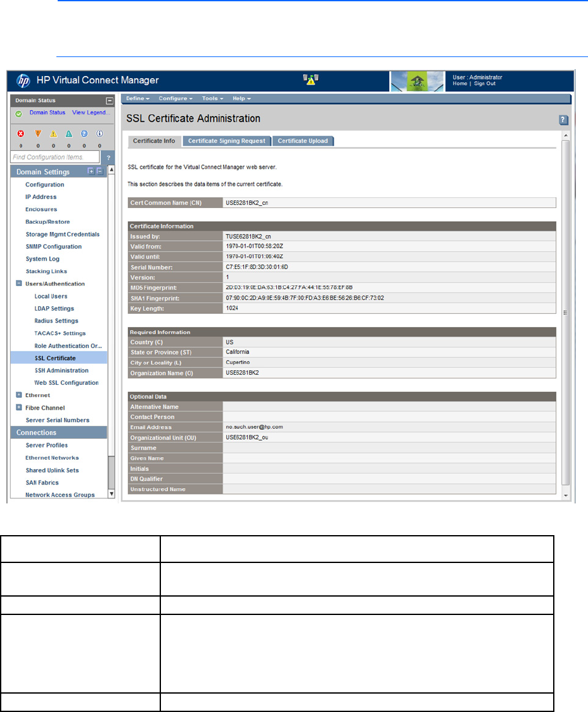Open the Configure menu

tap(176, 98)
